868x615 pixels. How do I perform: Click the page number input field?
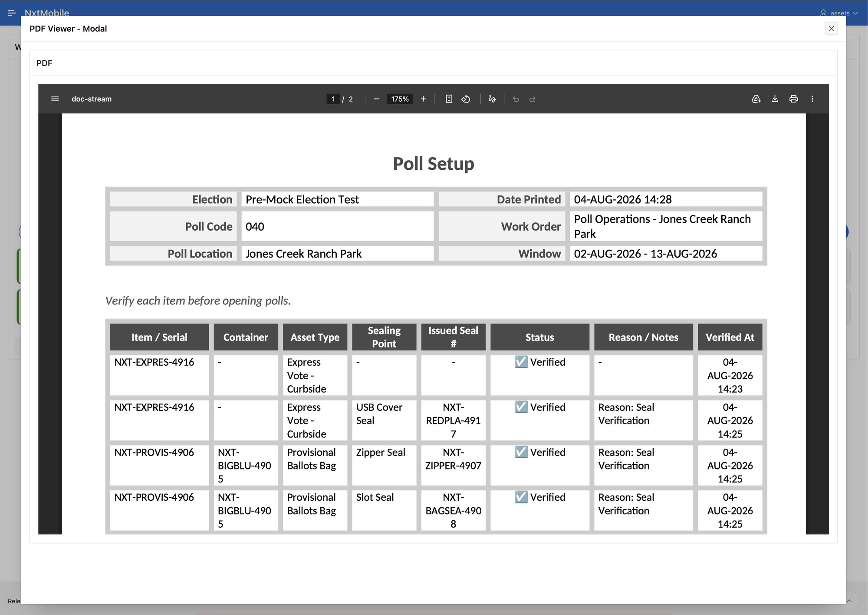coord(333,99)
